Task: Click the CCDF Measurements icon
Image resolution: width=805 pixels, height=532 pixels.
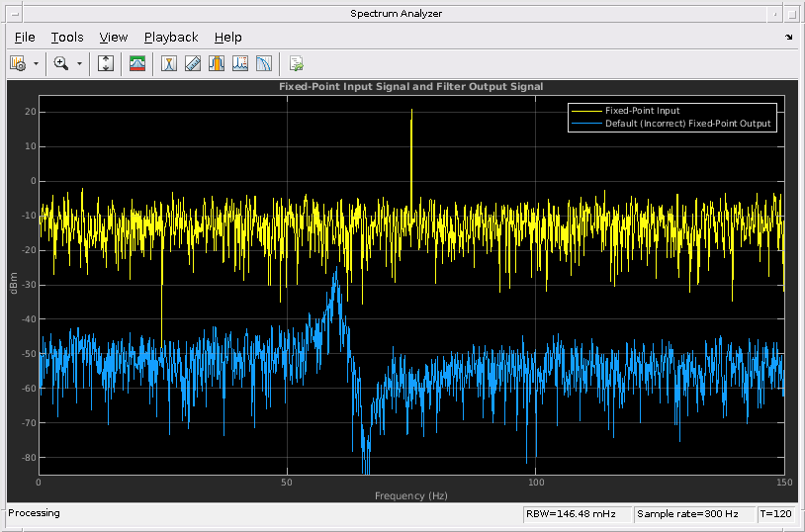Action: coord(264,63)
